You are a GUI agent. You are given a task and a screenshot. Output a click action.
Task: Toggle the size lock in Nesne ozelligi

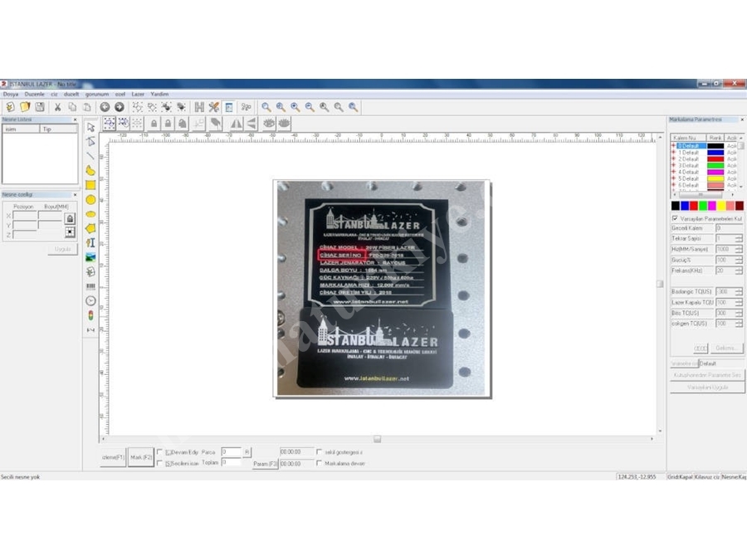70,218
